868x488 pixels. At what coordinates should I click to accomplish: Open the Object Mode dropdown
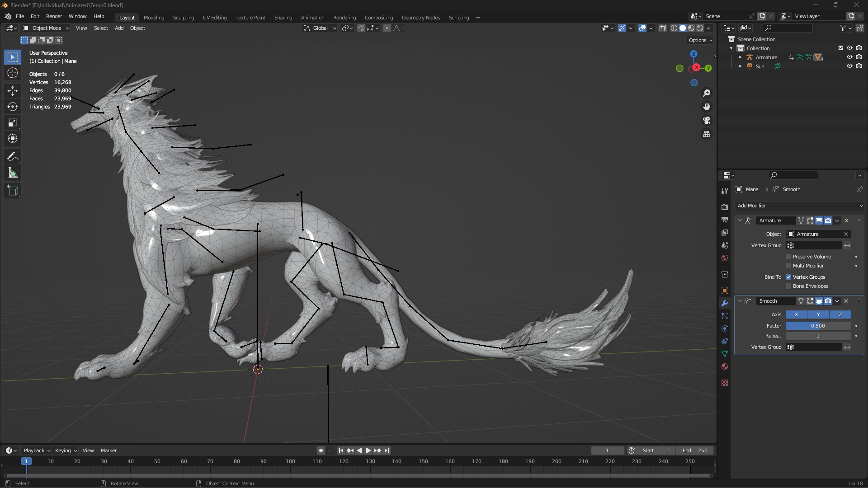pyautogui.click(x=46, y=28)
